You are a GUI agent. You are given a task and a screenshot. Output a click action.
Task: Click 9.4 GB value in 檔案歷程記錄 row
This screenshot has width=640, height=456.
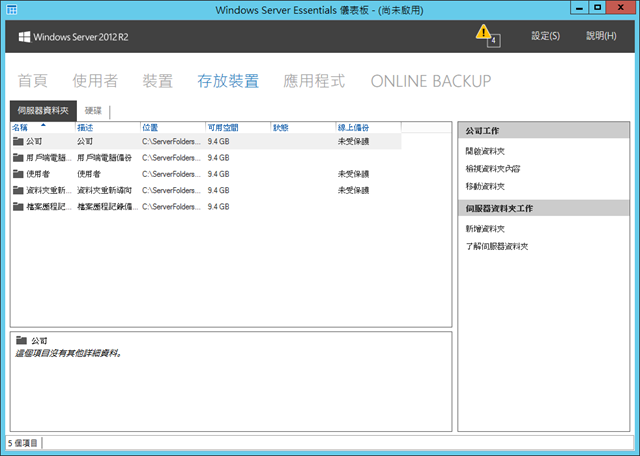pyautogui.click(x=218, y=207)
